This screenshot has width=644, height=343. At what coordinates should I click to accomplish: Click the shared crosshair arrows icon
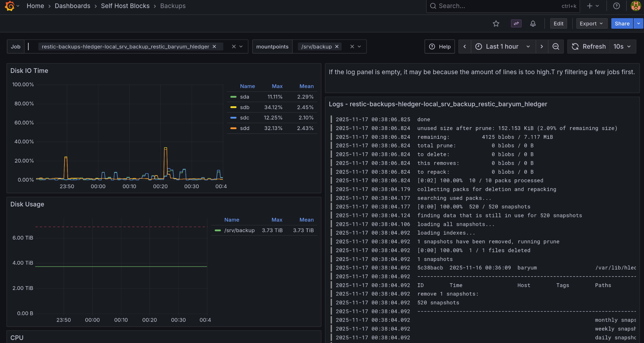click(516, 23)
